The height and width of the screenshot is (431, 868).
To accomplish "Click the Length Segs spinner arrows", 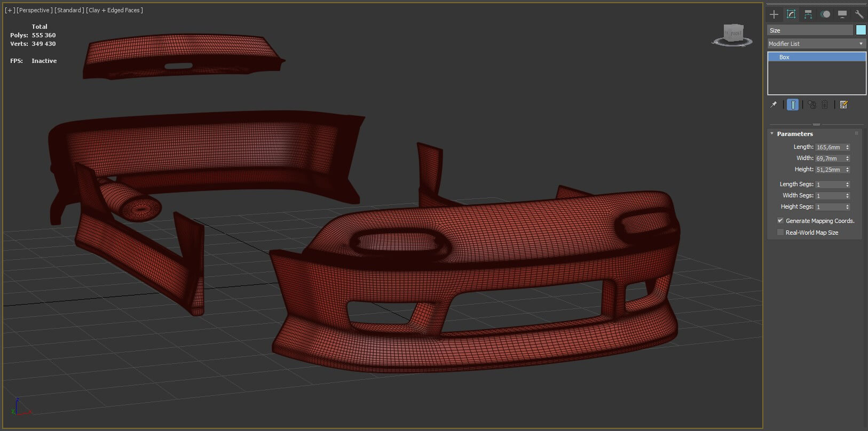I will click(x=847, y=185).
